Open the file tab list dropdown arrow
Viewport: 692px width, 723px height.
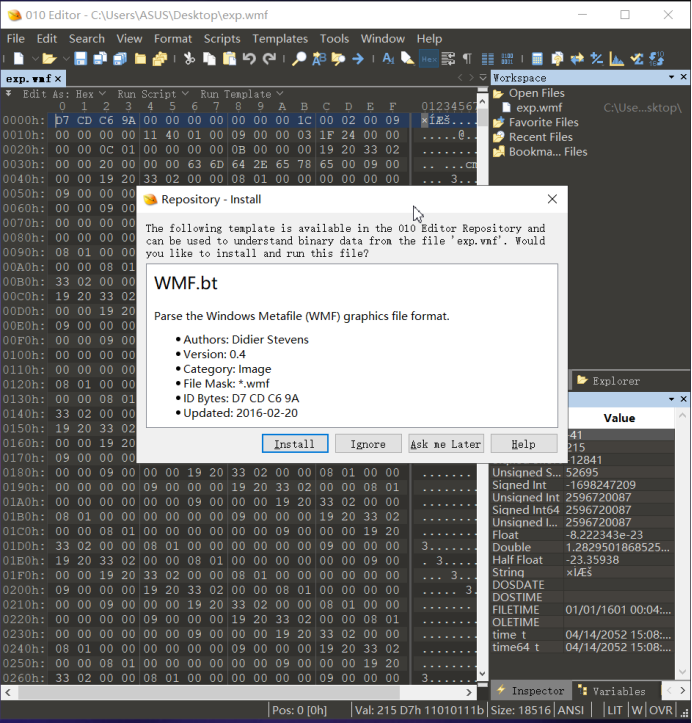pyautogui.click(x=483, y=77)
